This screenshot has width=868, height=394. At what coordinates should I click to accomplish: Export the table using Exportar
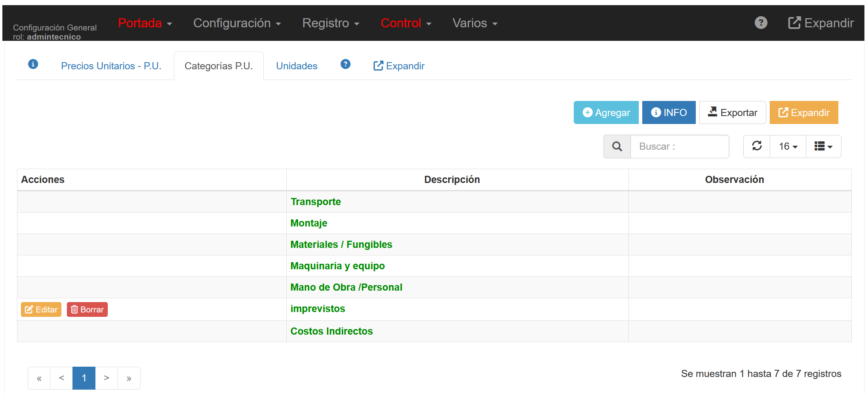coord(732,113)
